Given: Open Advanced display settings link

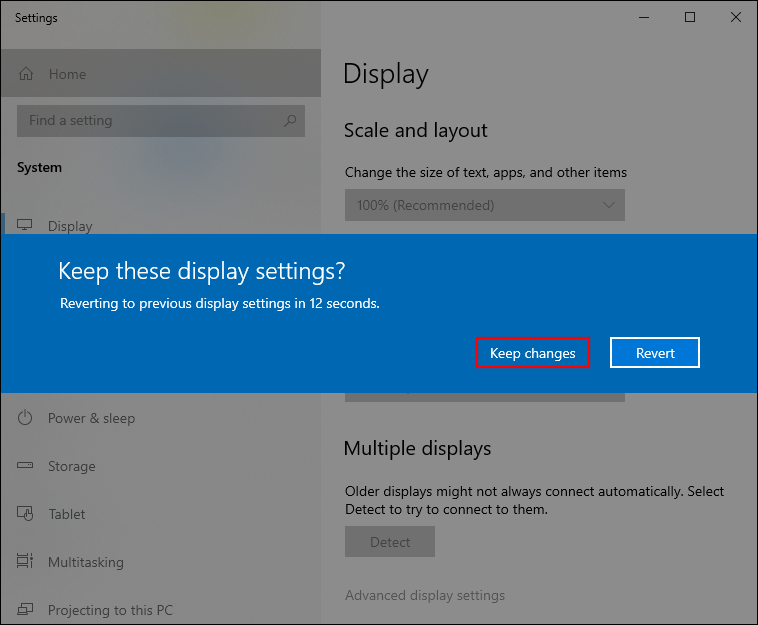Looking at the screenshot, I should coord(425,595).
